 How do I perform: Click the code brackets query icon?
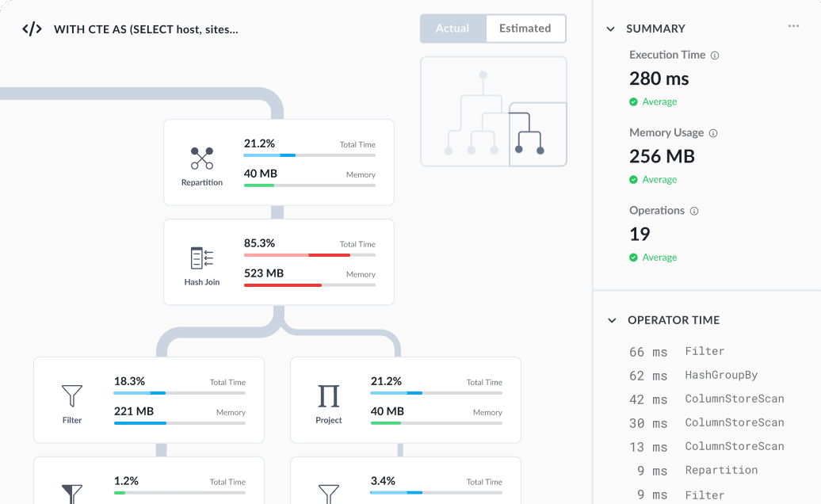click(32, 29)
